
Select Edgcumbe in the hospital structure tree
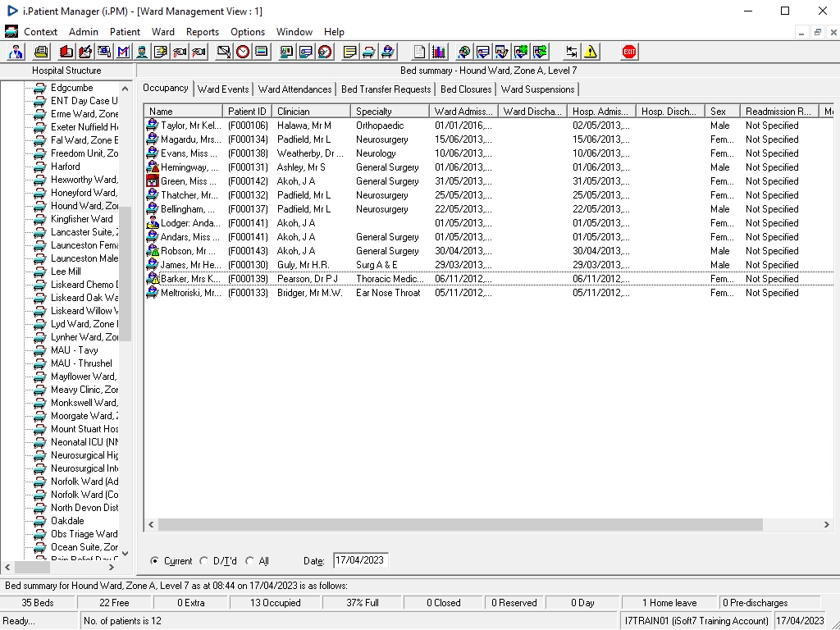(72, 87)
